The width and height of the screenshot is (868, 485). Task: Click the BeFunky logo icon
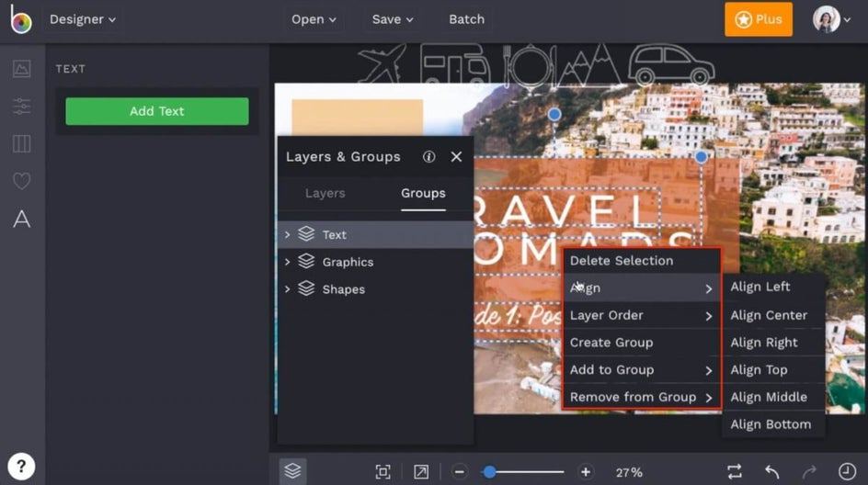[20, 18]
